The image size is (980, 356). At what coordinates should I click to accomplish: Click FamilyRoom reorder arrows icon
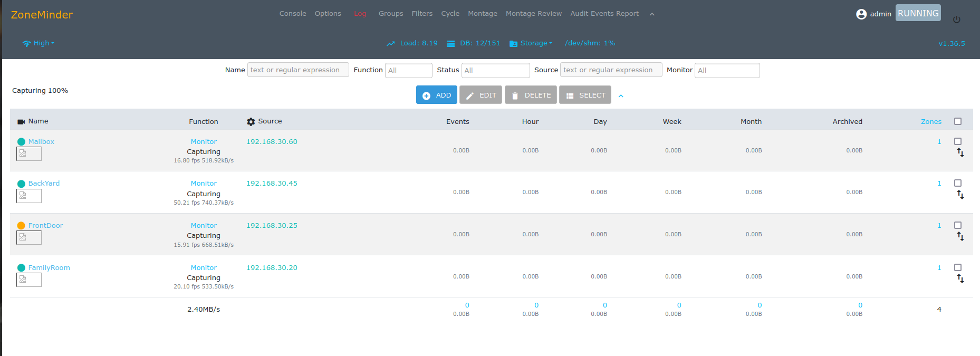[x=960, y=279]
